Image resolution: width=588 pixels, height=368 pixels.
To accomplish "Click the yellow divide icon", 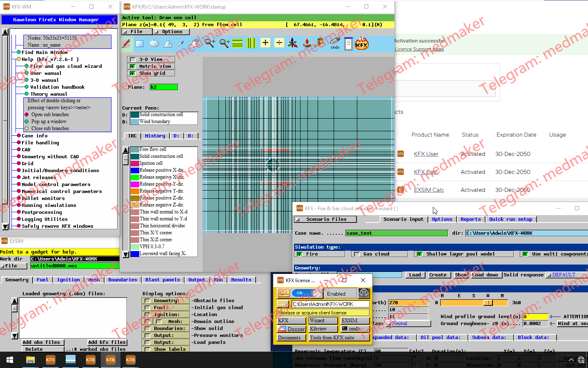I will pyautogui.click(x=279, y=43).
